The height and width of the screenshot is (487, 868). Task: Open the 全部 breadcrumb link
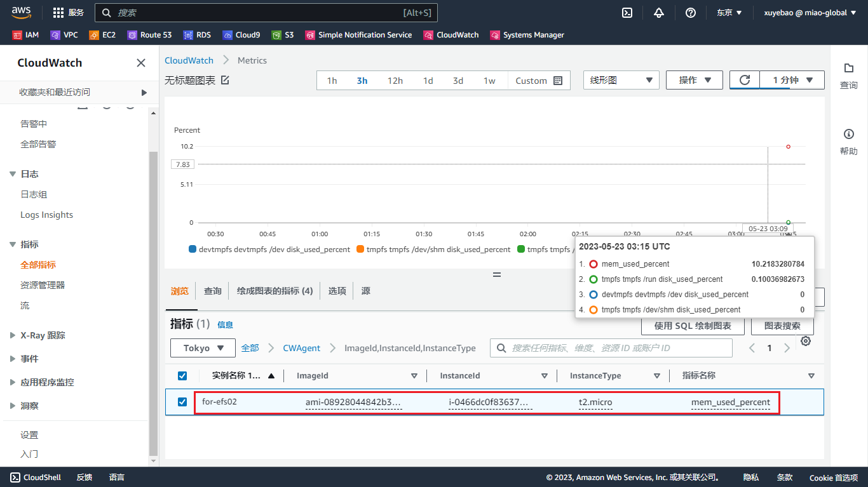pos(250,348)
